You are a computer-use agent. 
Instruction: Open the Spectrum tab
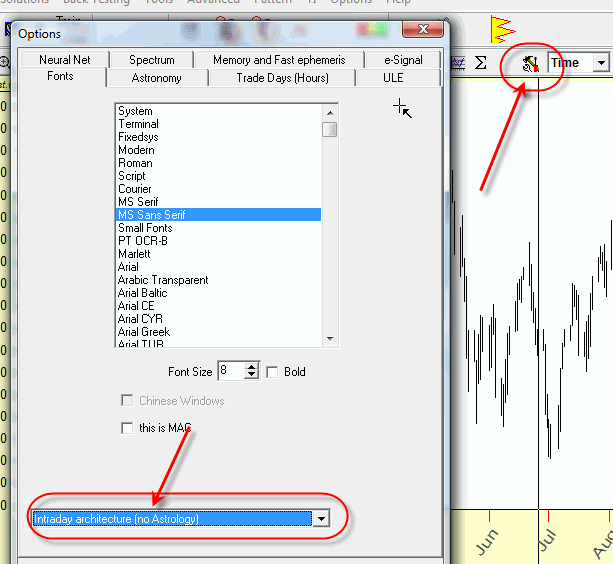pyautogui.click(x=152, y=60)
